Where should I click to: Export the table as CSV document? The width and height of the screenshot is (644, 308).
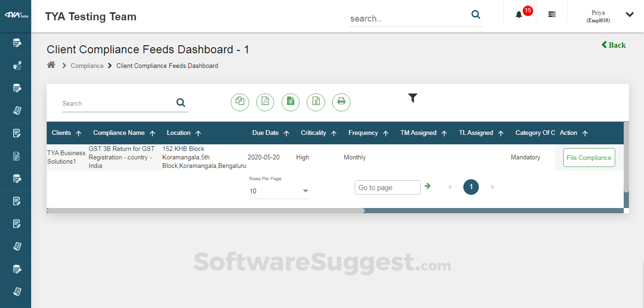pos(290,102)
